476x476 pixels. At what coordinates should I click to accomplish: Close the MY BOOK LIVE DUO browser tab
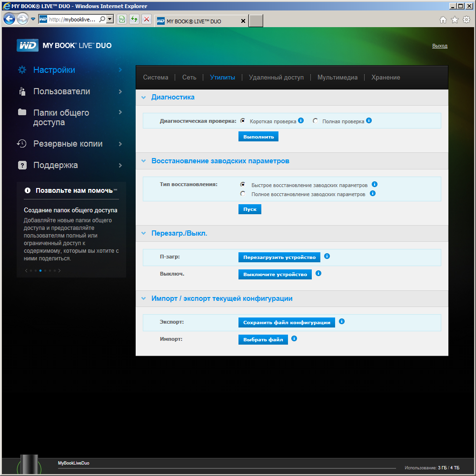243,21
